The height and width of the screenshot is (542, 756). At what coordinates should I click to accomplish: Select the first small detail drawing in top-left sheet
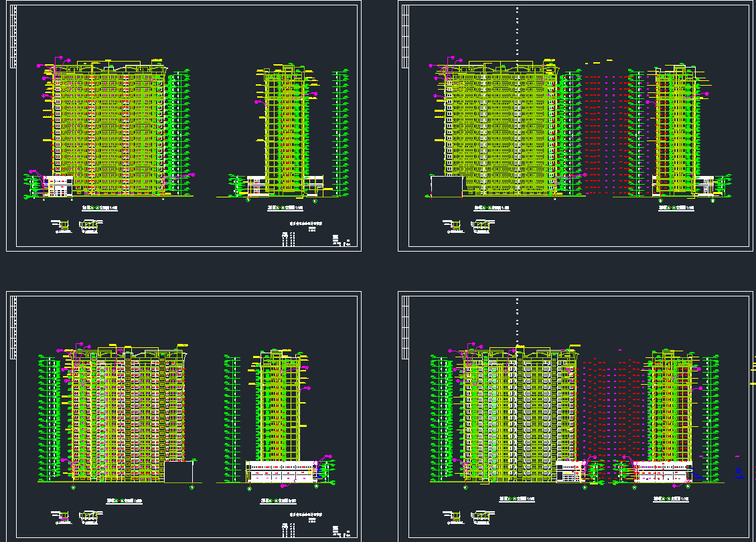(62, 225)
